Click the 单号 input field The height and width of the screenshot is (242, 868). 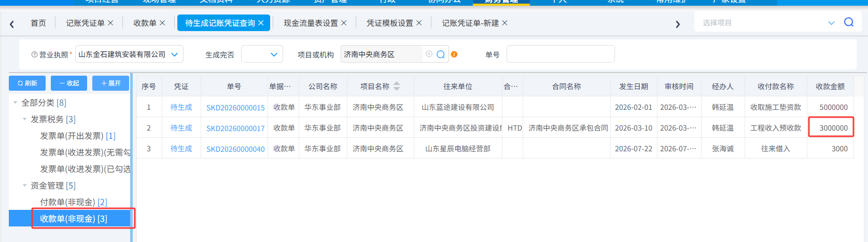tap(561, 54)
